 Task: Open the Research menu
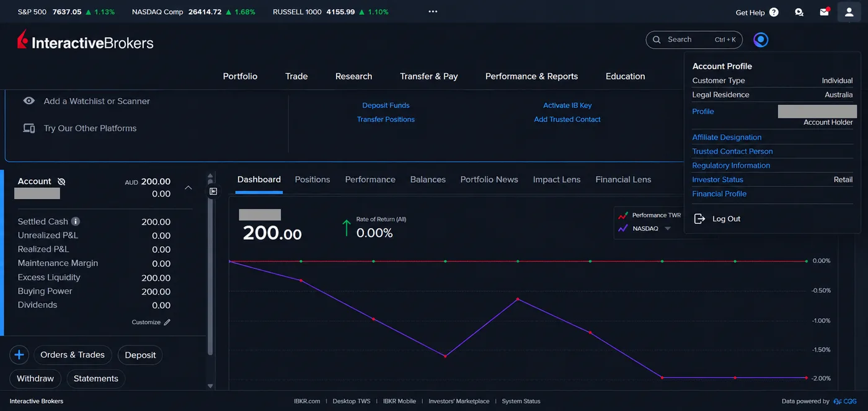[353, 76]
